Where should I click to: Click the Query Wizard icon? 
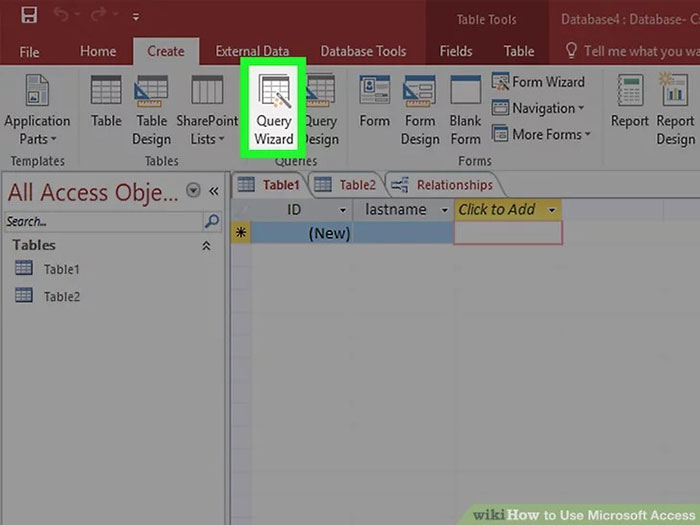pyautogui.click(x=273, y=110)
